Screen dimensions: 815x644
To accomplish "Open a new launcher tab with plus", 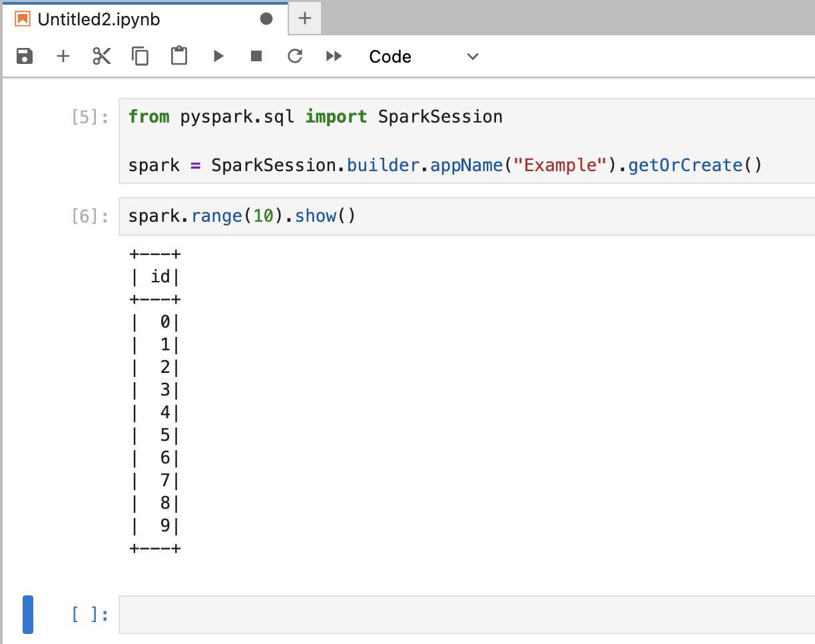I will pos(305,18).
